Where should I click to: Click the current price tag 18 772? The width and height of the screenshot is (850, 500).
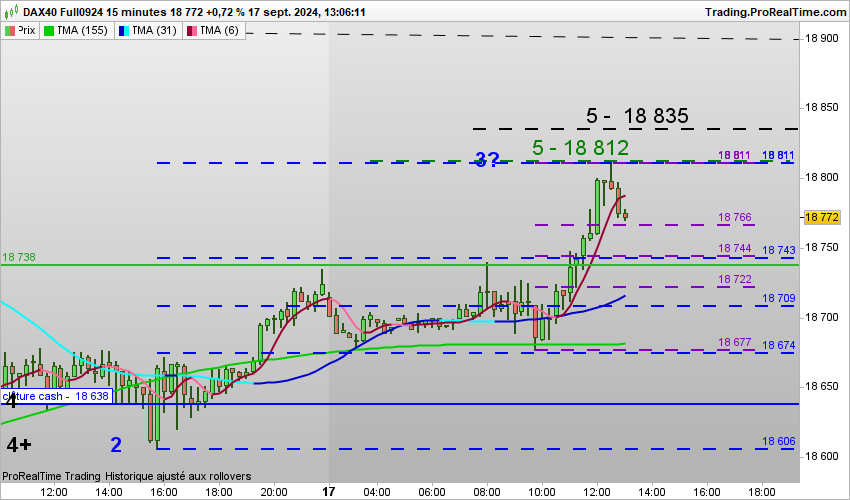click(822, 217)
